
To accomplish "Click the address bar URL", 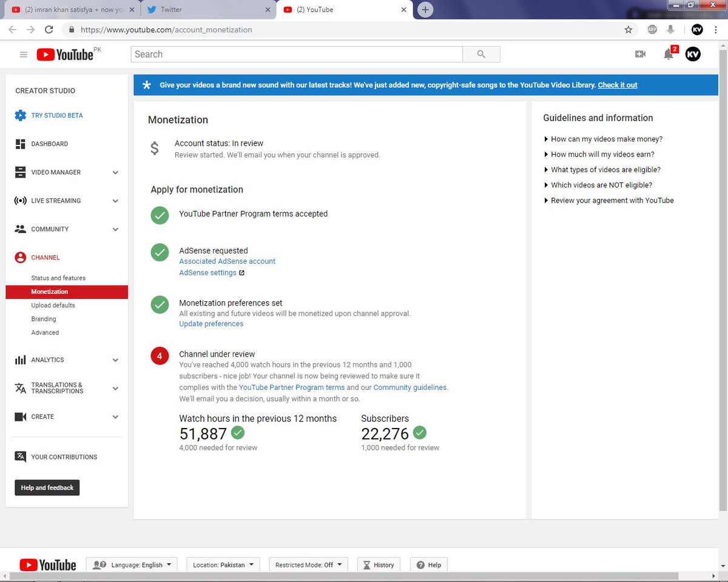I will pos(166,29).
